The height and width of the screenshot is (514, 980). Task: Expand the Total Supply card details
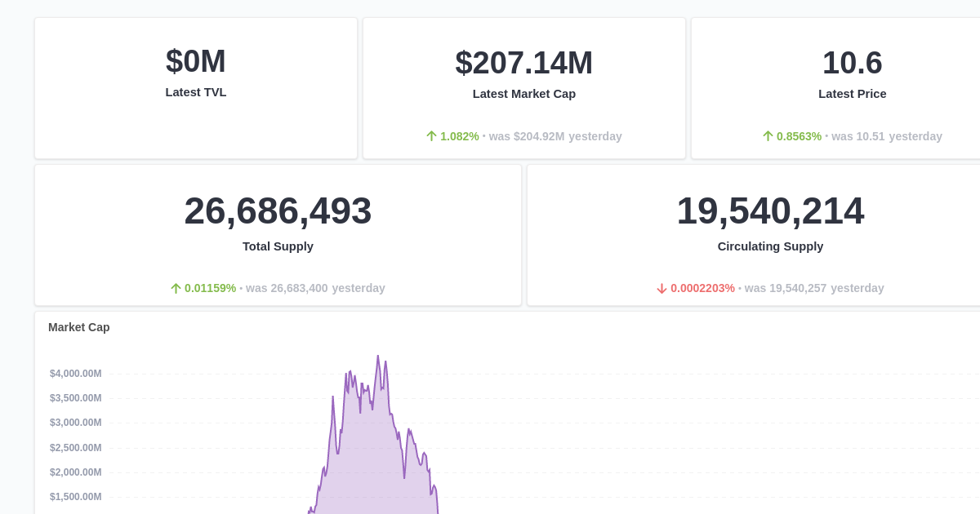[278, 234]
